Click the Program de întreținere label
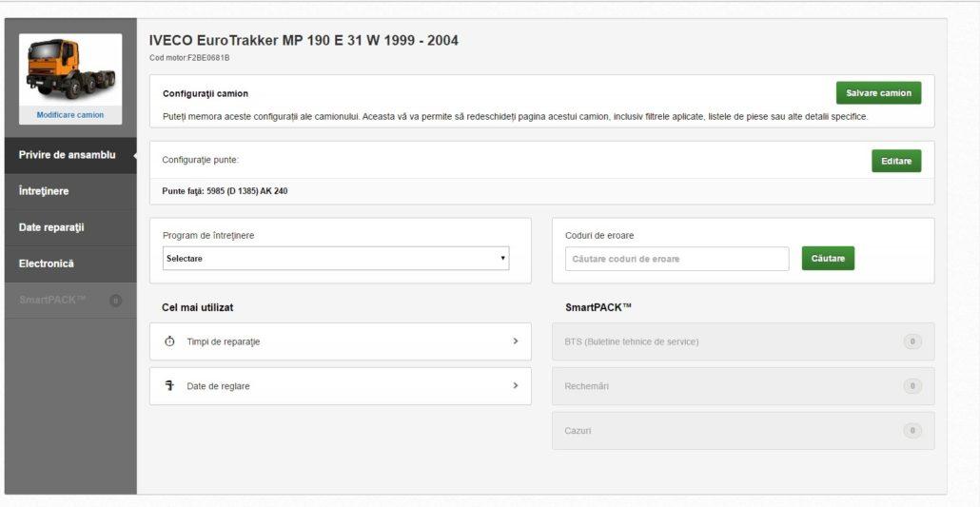The image size is (980, 507). click(x=208, y=236)
